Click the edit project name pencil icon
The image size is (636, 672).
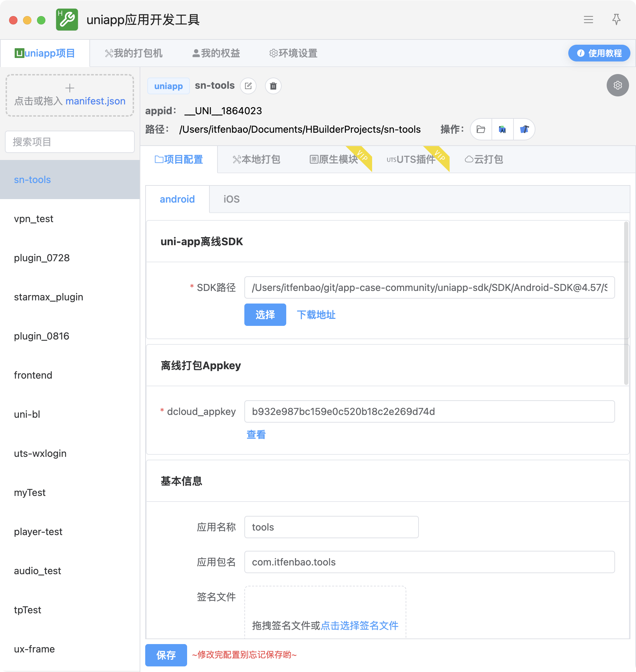pos(248,86)
